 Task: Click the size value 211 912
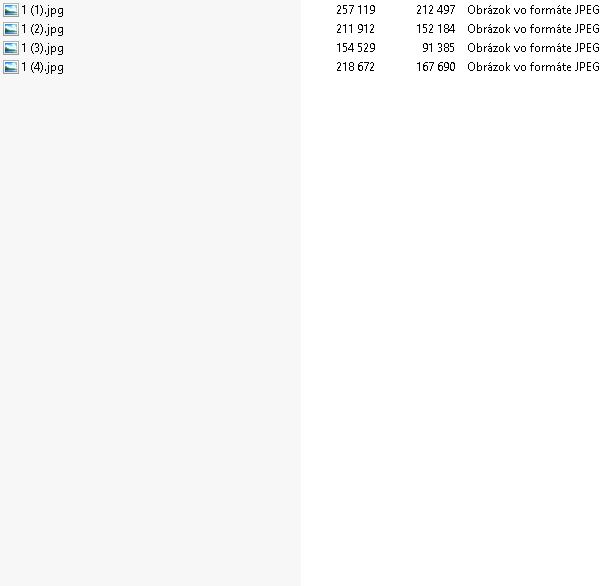click(356, 29)
